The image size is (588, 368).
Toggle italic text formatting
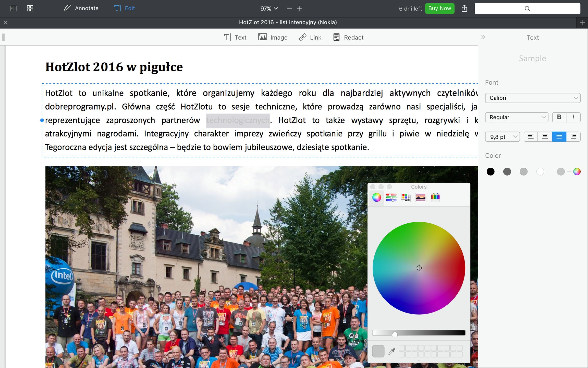[573, 117]
